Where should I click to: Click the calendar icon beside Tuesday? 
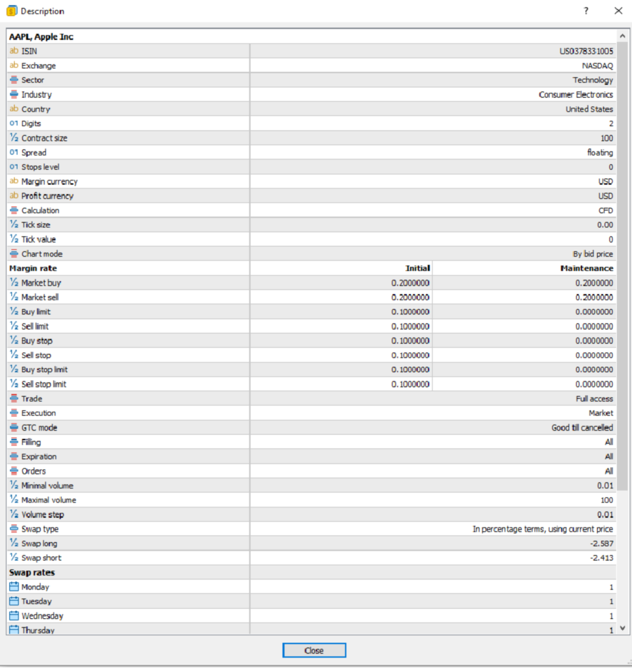click(14, 601)
